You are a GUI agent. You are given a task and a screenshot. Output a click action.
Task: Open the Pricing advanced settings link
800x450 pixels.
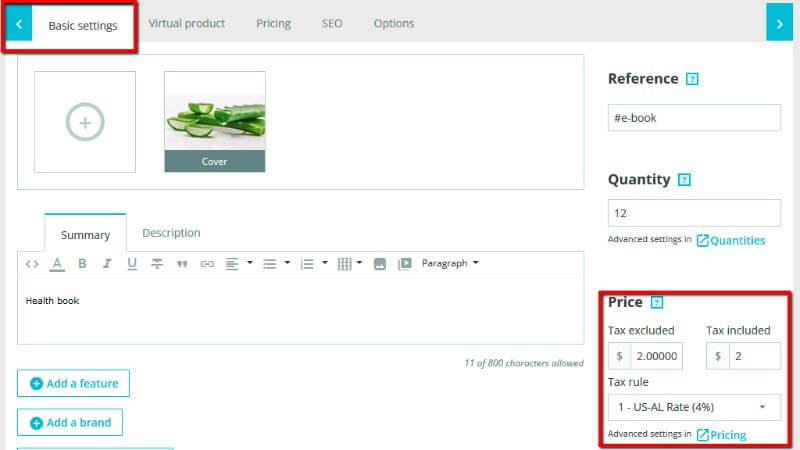coord(721,435)
